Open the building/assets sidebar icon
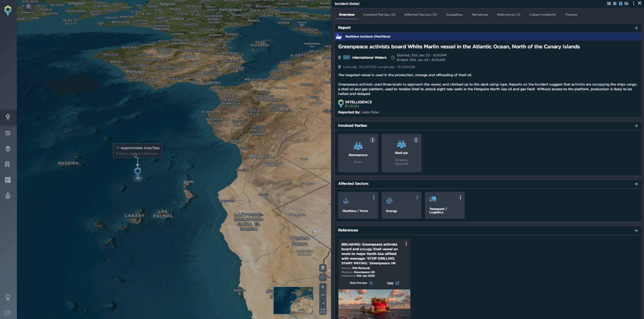 8,164
